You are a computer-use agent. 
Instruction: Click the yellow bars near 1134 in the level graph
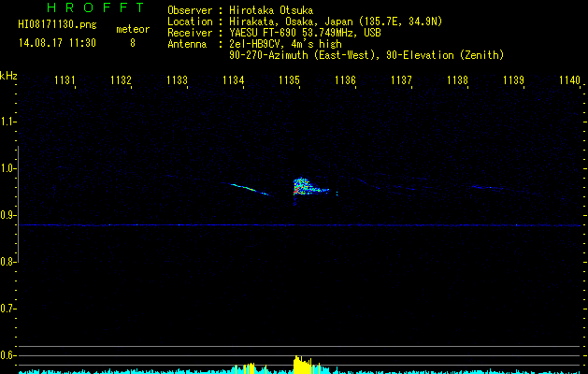coord(249,368)
